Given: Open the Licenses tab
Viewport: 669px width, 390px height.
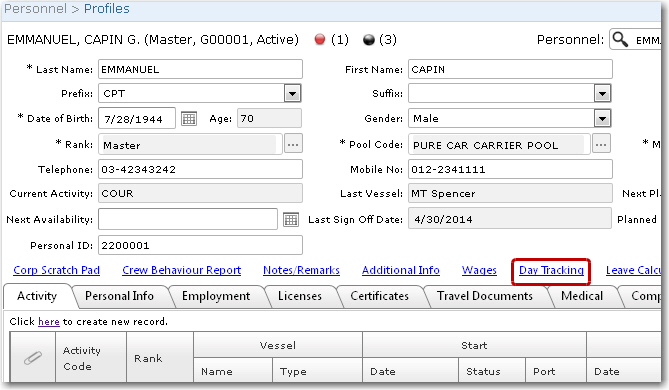Looking at the screenshot, I should (x=300, y=296).
